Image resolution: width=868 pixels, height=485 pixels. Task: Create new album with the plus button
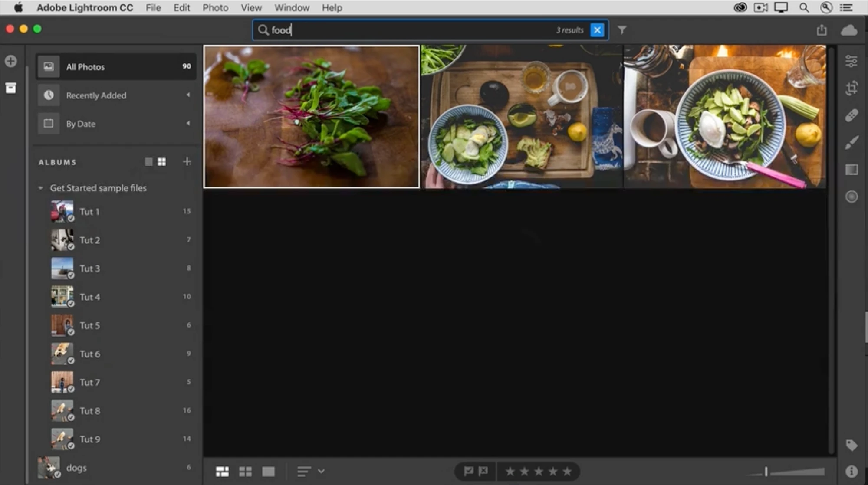[x=187, y=161]
